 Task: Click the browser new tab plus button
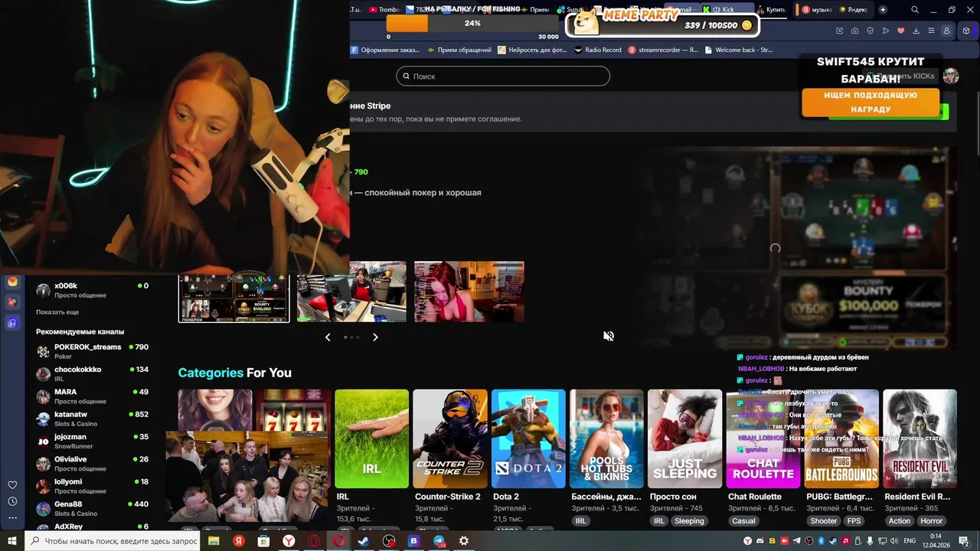click(x=883, y=10)
